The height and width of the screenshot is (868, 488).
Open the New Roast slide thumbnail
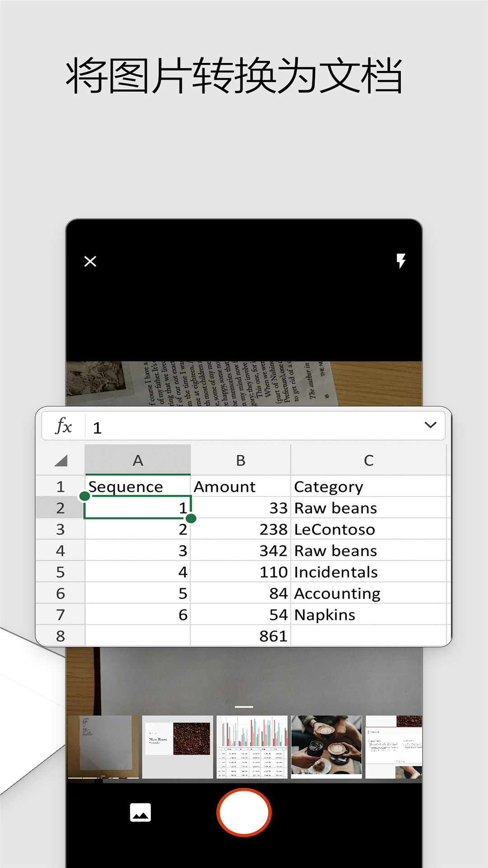178,747
